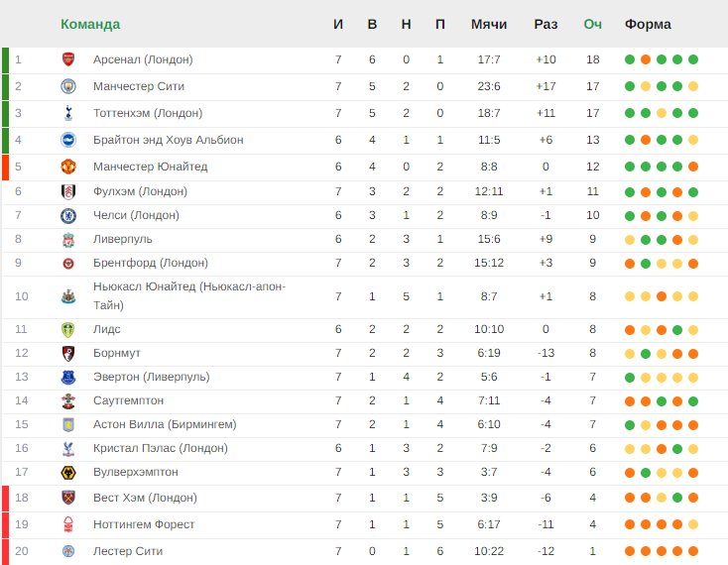Image resolution: width=728 pixels, height=565 pixels.
Task: Open the Астон Вилла (Бирмингем) team link
Action: tap(165, 424)
